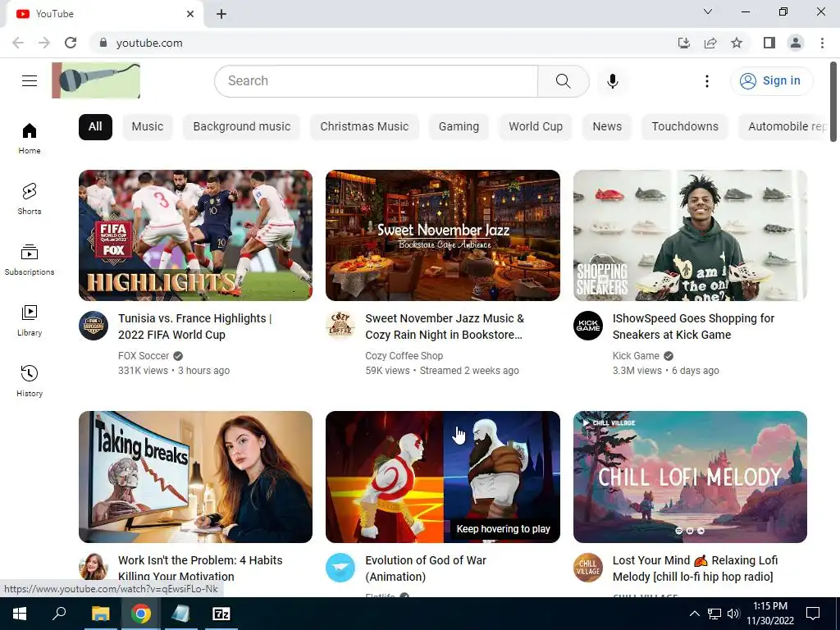Open Chrome side panel

click(769, 43)
